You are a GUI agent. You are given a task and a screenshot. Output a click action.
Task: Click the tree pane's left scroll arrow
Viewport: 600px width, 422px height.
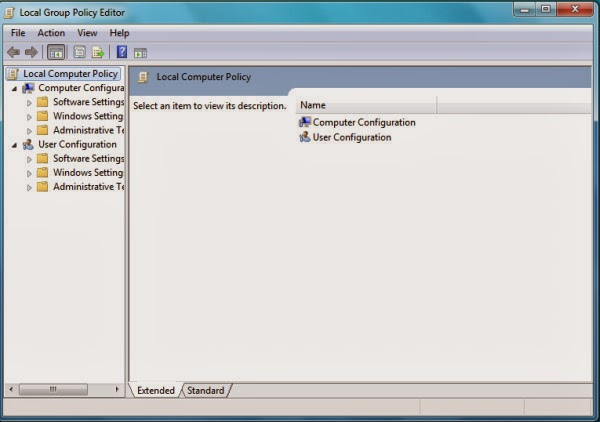(x=11, y=389)
